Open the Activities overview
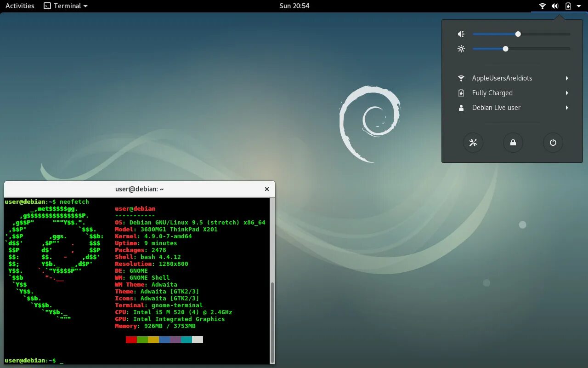The height and width of the screenshot is (368, 588). point(20,6)
